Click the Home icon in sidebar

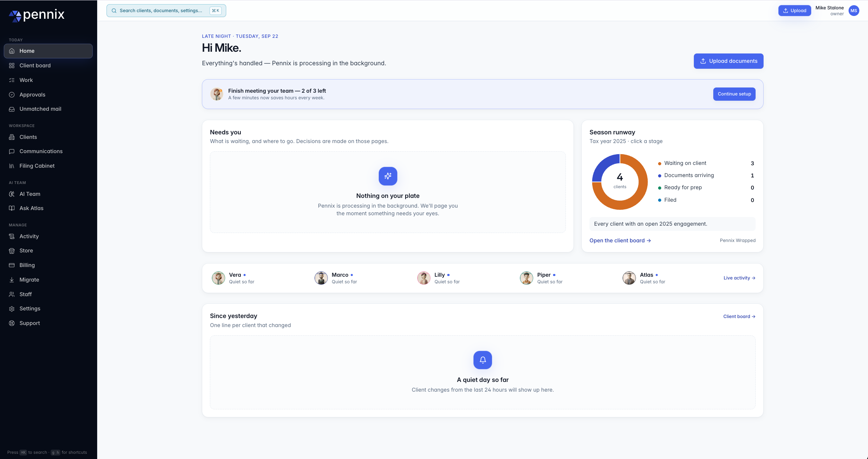12,51
